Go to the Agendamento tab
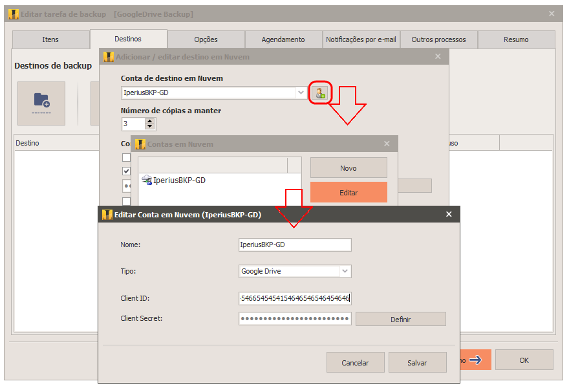Viewport: 569px width, 392px height. [x=283, y=39]
